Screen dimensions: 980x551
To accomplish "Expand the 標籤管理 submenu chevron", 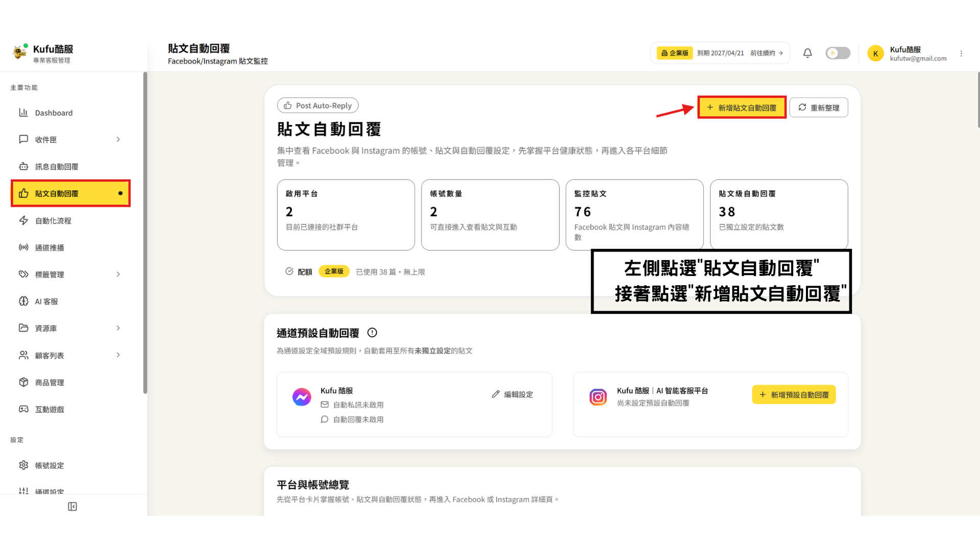I will click(118, 274).
